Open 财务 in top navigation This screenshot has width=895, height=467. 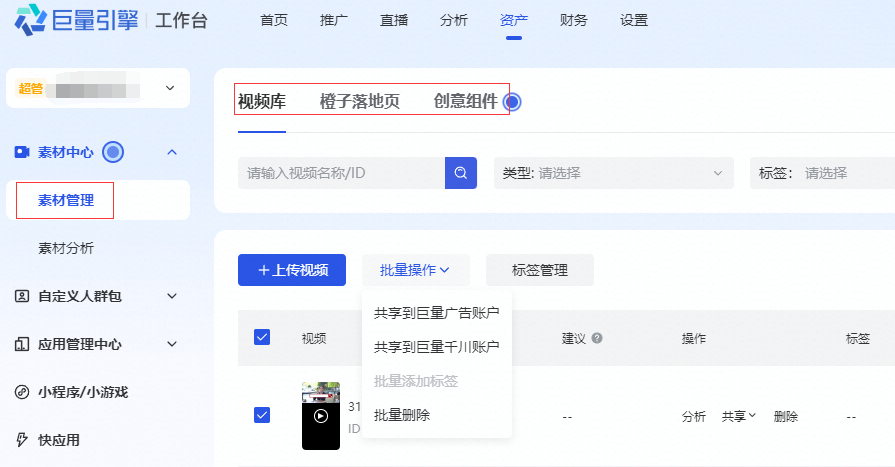click(574, 21)
